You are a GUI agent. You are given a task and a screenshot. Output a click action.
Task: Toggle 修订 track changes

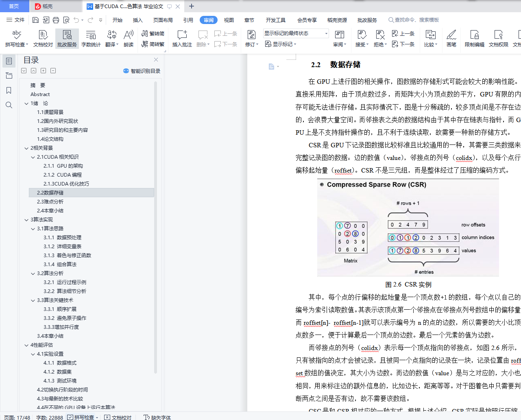(x=252, y=39)
